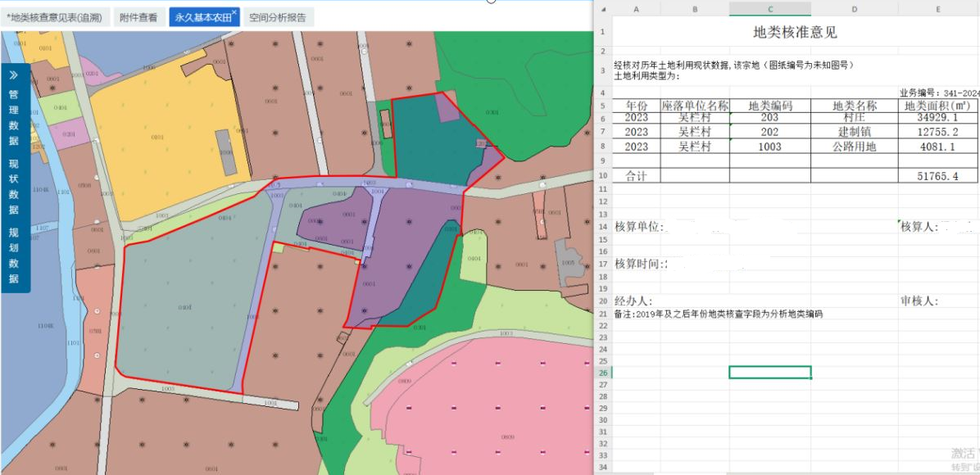Open 现状数据 in the left sidebar
The image size is (980, 475).
[x=14, y=187]
